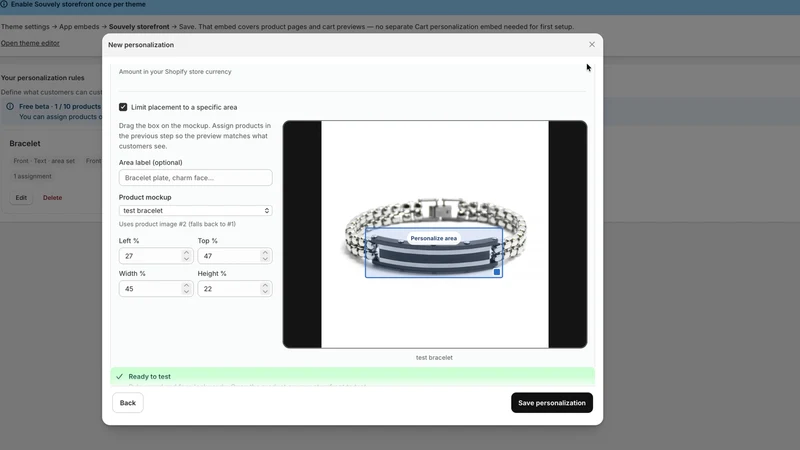Screen dimensions: 800x450
Task: Click the Area label input field
Action: (x=195, y=178)
